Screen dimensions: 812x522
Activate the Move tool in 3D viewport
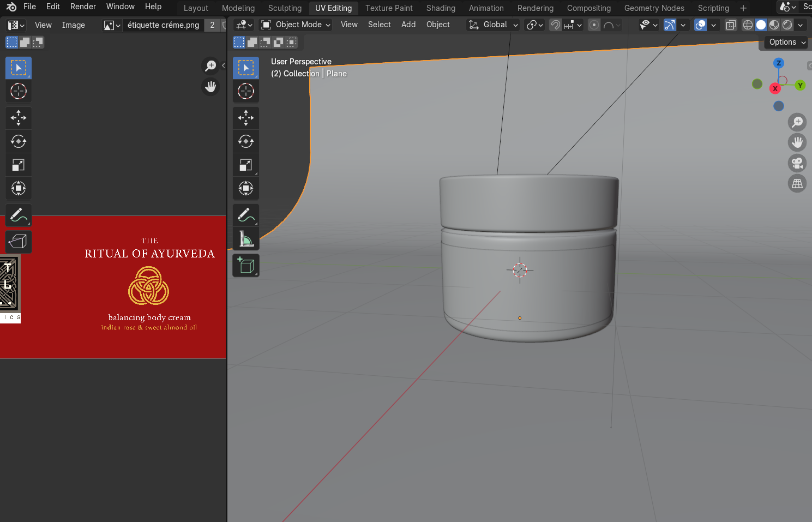(246, 118)
